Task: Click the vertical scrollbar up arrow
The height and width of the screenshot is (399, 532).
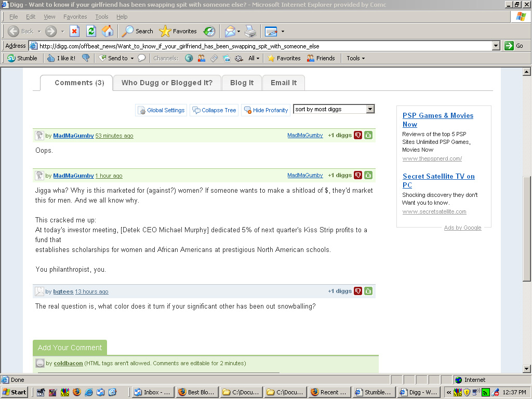Action: coord(527,71)
